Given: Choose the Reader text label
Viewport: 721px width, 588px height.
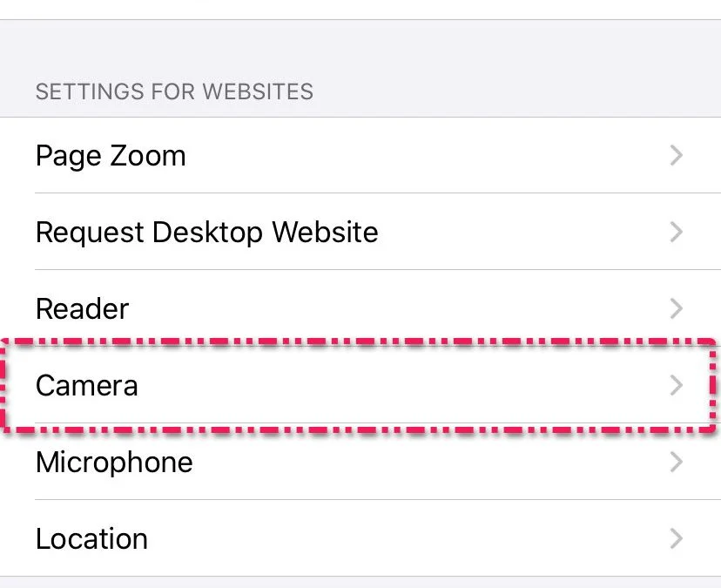Looking at the screenshot, I should (x=82, y=308).
